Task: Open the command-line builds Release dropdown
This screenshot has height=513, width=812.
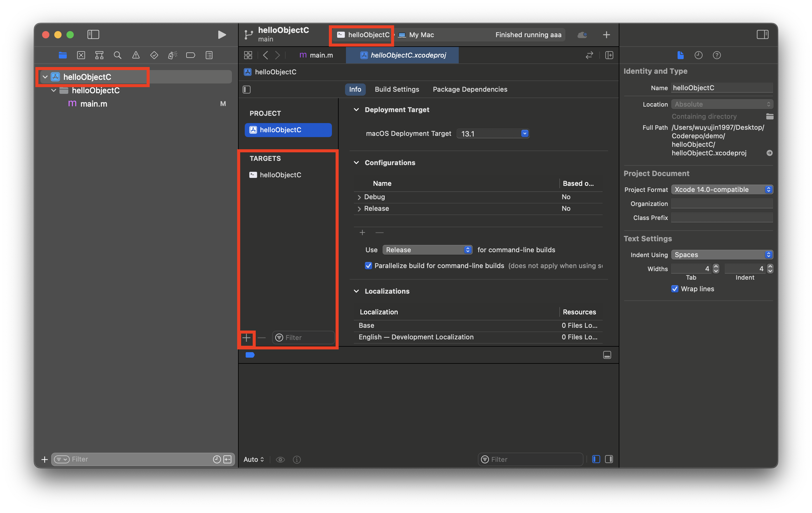Action: (x=427, y=250)
